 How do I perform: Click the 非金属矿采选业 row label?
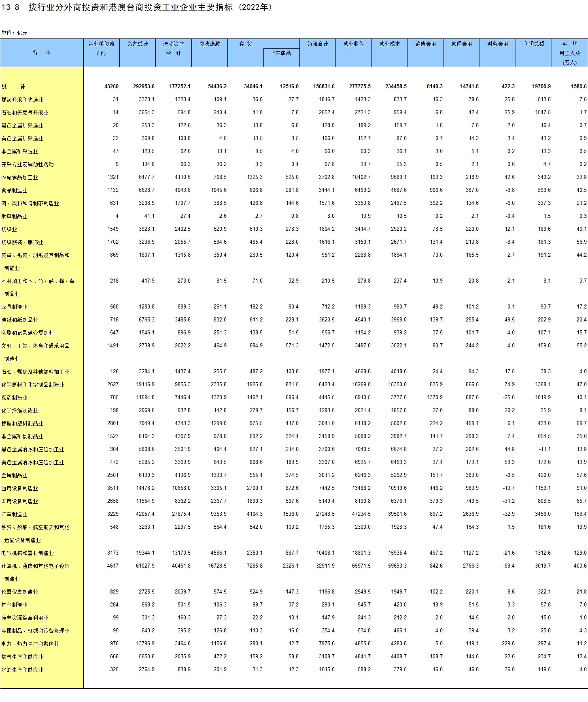click(20, 151)
